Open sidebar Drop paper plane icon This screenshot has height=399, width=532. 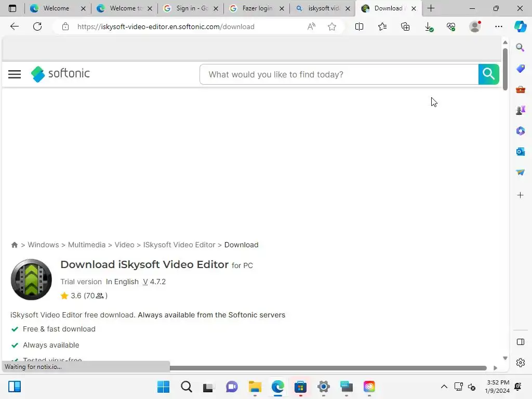(520, 172)
